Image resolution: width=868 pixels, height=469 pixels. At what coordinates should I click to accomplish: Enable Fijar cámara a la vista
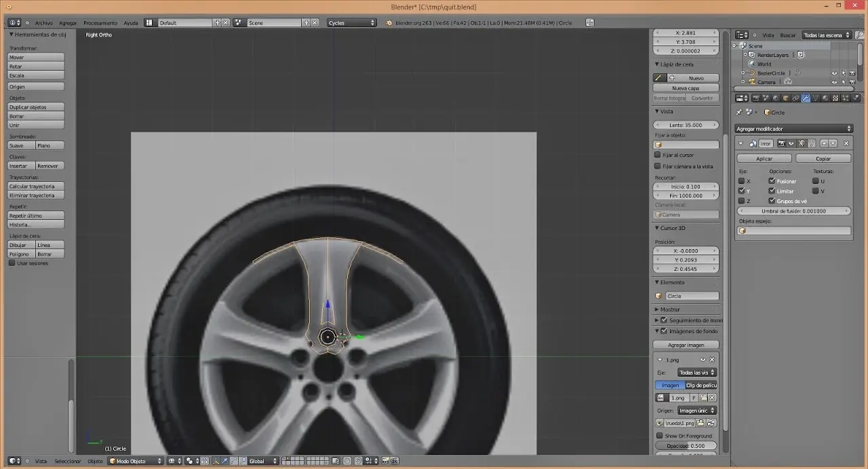tap(657, 166)
